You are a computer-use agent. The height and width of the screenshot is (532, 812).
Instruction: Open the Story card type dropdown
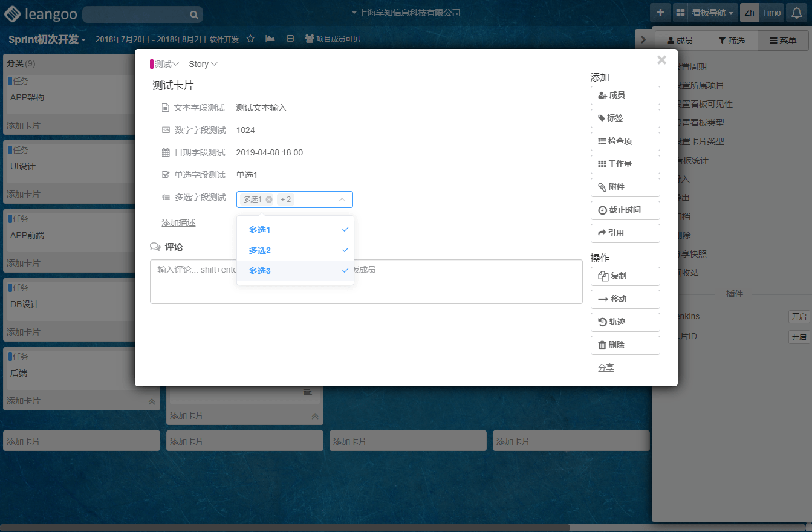coord(203,64)
